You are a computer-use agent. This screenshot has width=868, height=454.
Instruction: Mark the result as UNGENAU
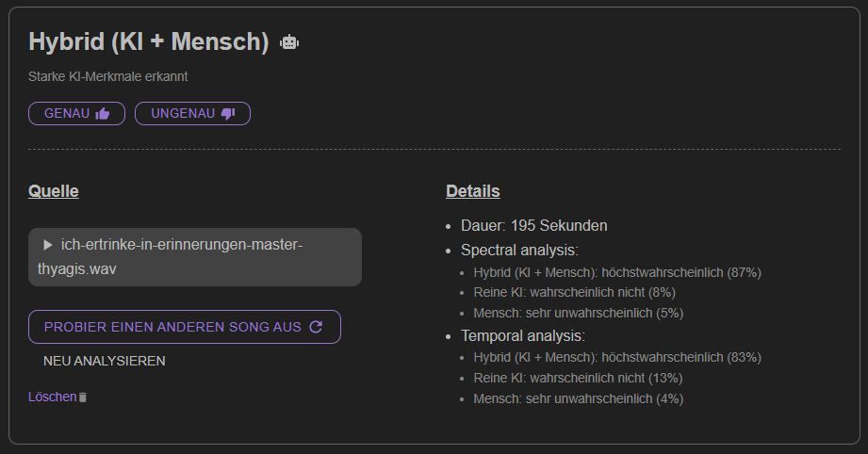point(192,114)
